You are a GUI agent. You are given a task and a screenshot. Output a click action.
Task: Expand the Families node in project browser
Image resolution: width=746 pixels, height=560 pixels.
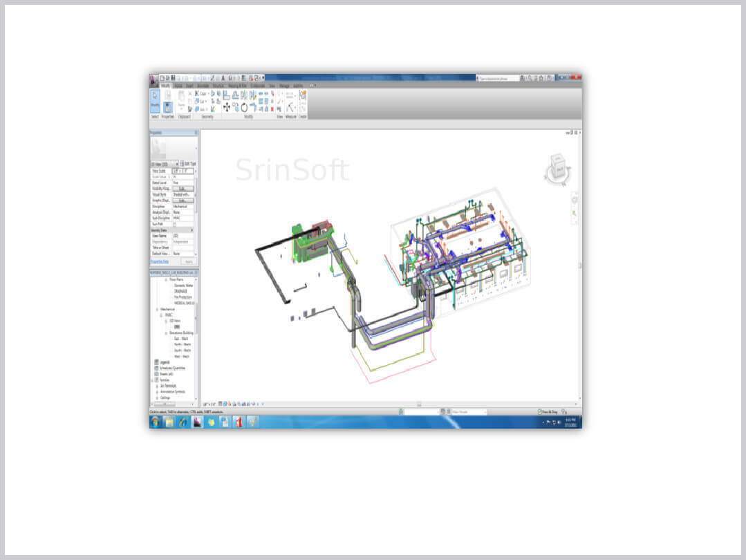(153, 380)
